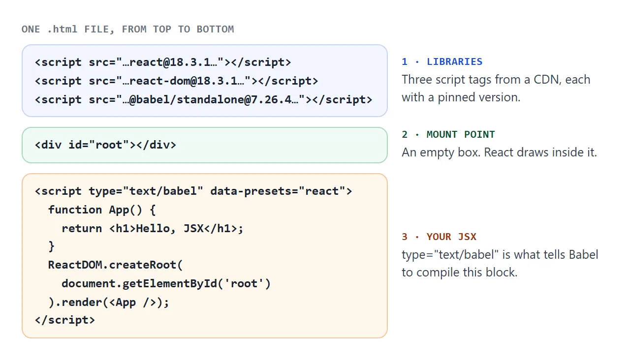Image resolution: width=630 pixels, height=364 pixels.
Task: Click the text "with a pinned version."
Action: click(x=461, y=97)
